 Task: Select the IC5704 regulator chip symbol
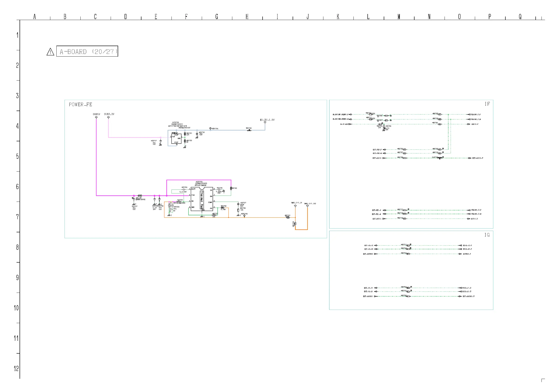click(x=176, y=139)
